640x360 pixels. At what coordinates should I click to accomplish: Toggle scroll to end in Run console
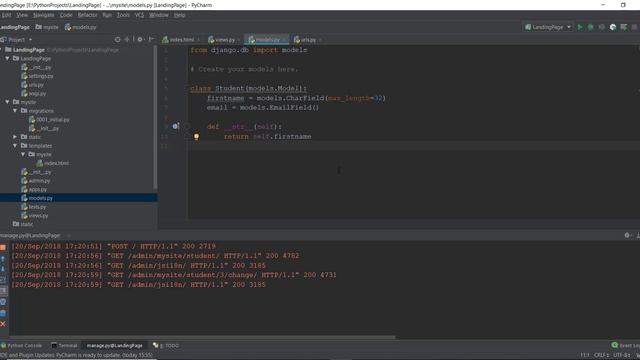3,291
